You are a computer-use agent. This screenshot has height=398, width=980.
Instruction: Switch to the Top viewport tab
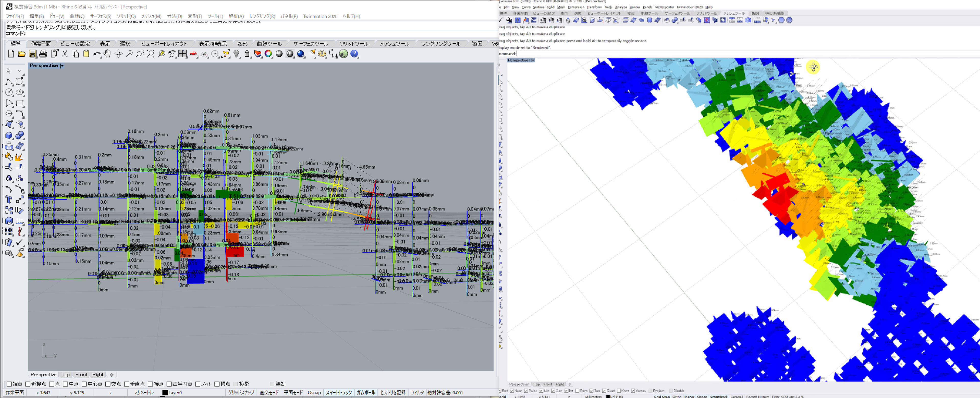[x=66, y=375]
